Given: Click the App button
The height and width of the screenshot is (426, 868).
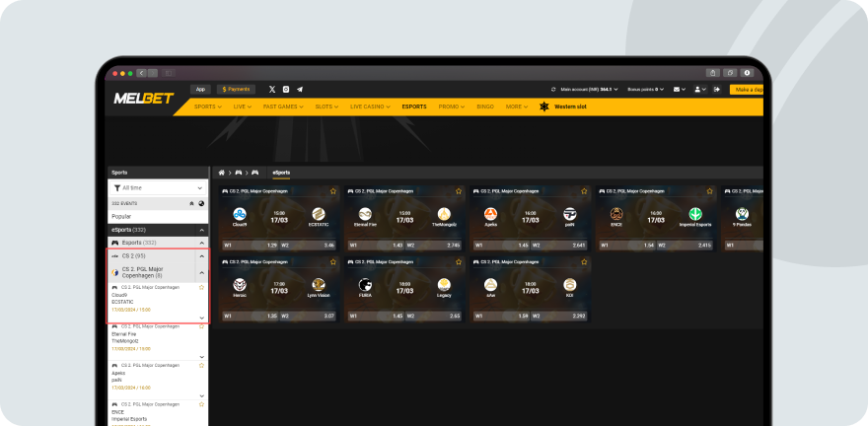Looking at the screenshot, I should tap(200, 89).
